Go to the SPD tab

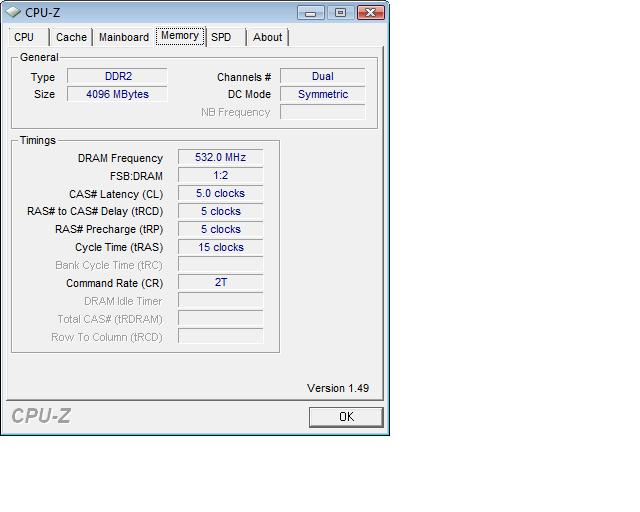tap(226, 37)
